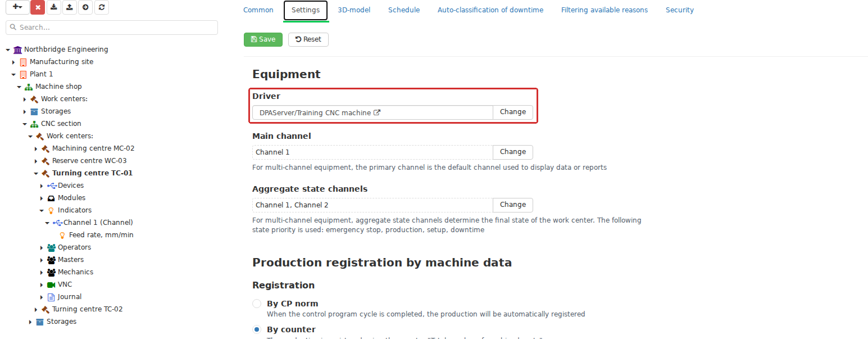Click the Manufacturing site building icon
868x339 pixels.
coord(23,62)
